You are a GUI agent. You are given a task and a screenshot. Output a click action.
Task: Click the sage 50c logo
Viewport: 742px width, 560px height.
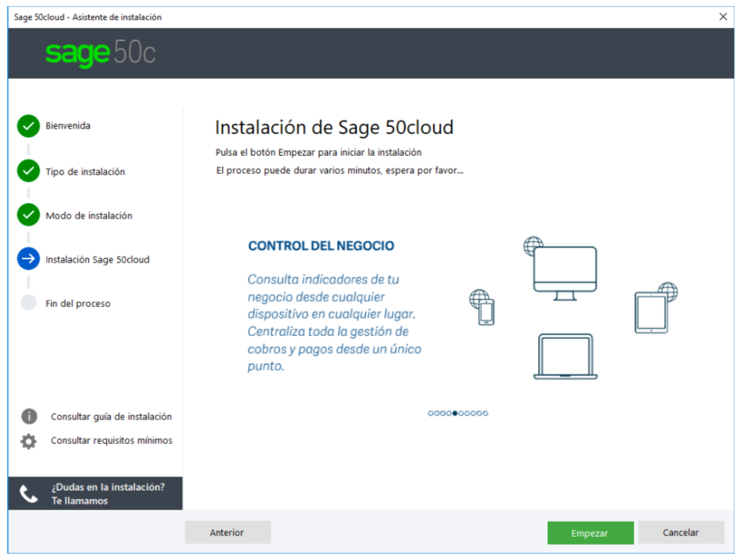click(x=100, y=53)
